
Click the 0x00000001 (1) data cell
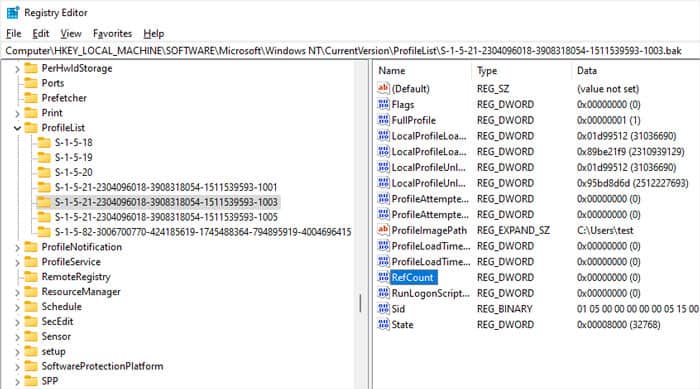pos(608,120)
